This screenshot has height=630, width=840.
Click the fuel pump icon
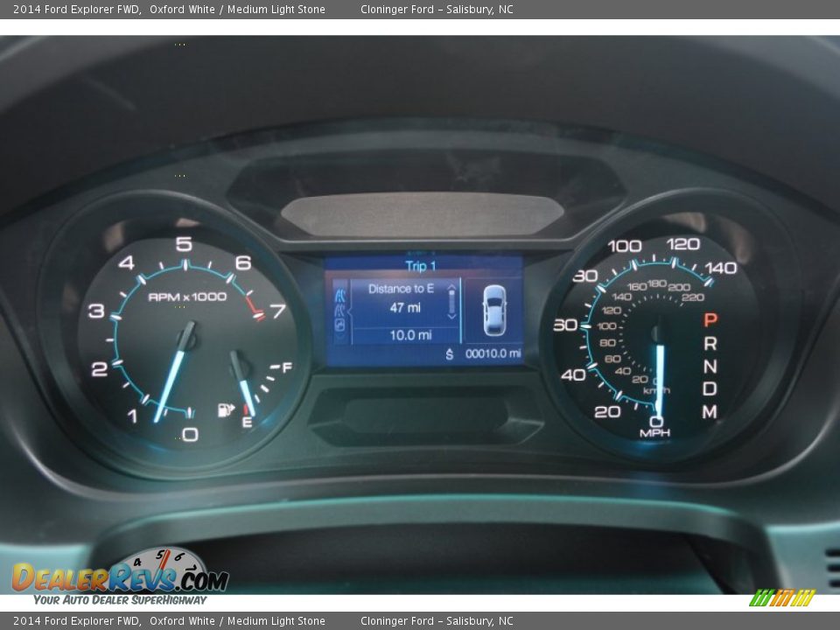click(225, 409)
